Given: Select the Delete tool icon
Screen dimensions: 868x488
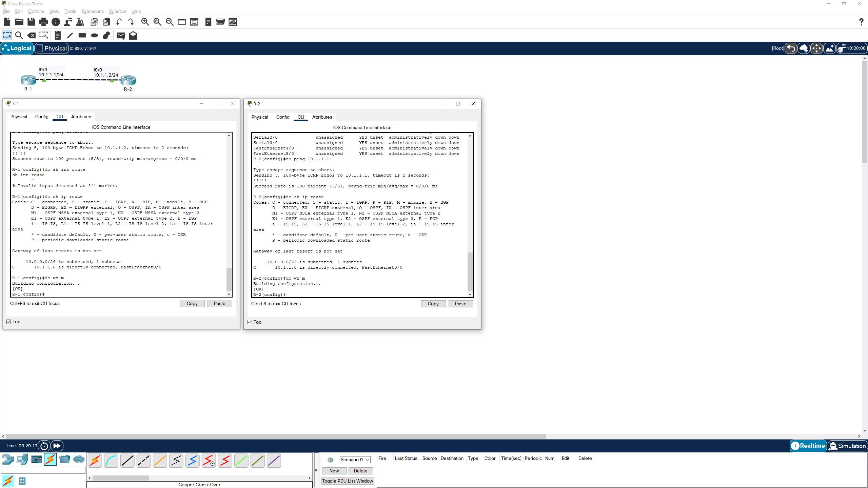Looking at the screenshot, I should click(x=31, y=35).
